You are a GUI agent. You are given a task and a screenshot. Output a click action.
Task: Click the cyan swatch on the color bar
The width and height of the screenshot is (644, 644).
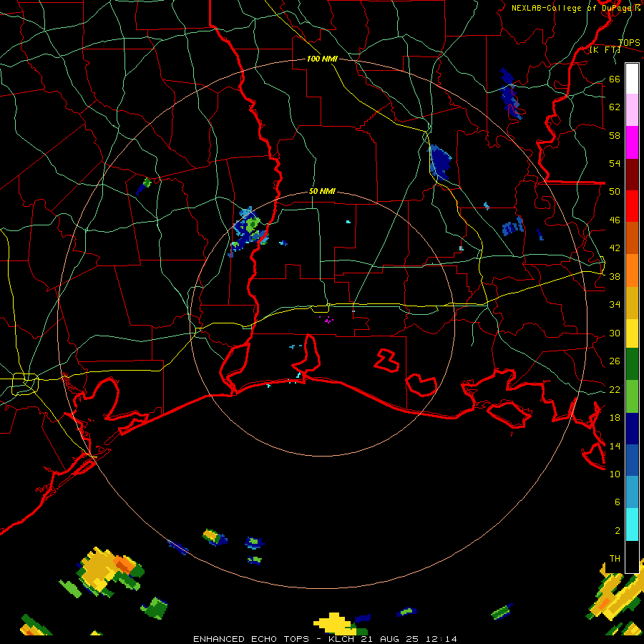click(632, 525)
